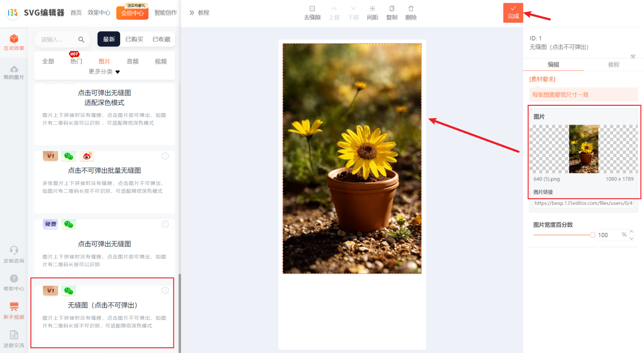Click the 135 editor logo

pos(13,13)
